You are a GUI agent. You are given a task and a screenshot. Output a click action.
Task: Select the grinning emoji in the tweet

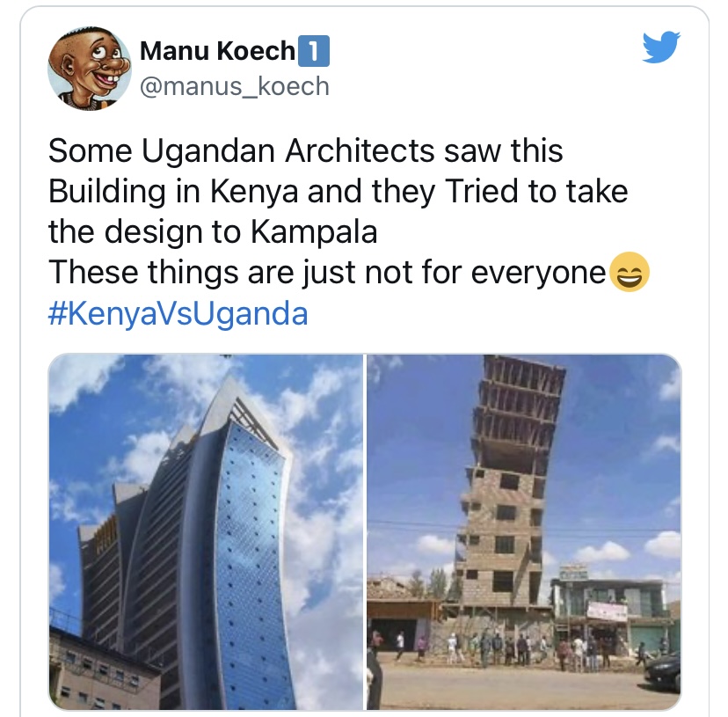click(630, 272)
